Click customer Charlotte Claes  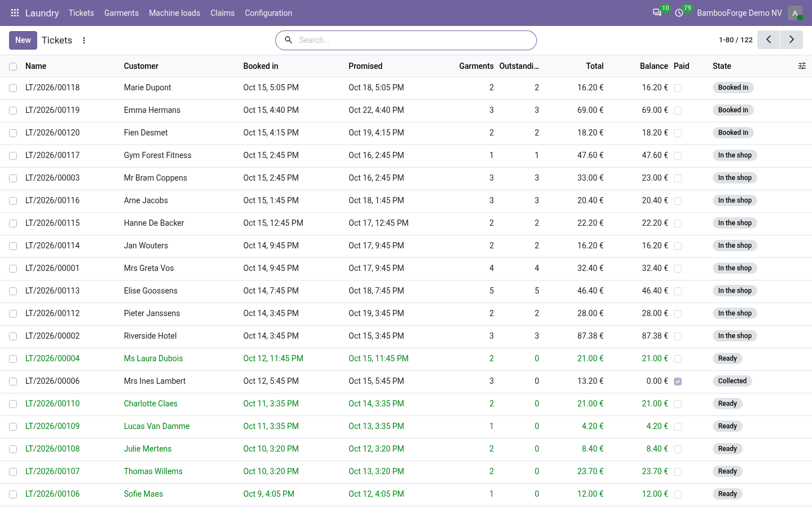(x=151, y=404)
